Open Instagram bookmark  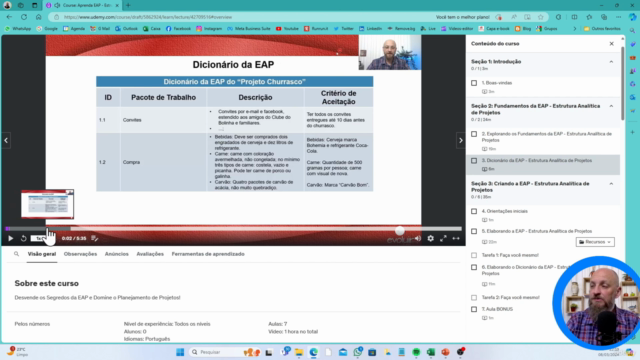coord(209,29)
